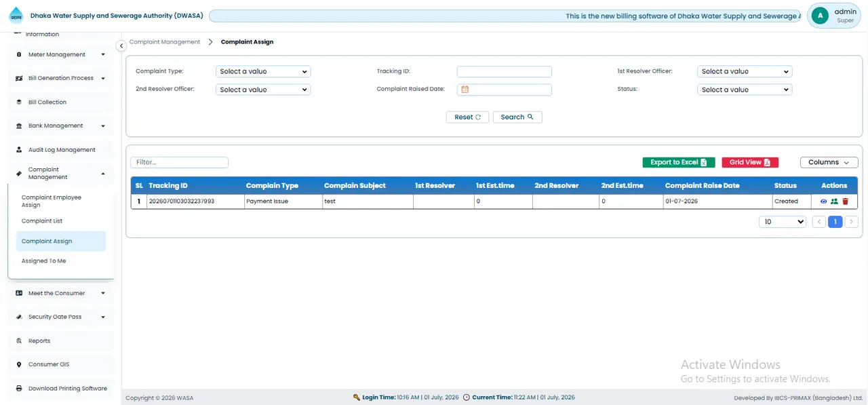The image size is (868, 405).
Task: Expand the Meter Management menu arrow
Action: [103, 54]
